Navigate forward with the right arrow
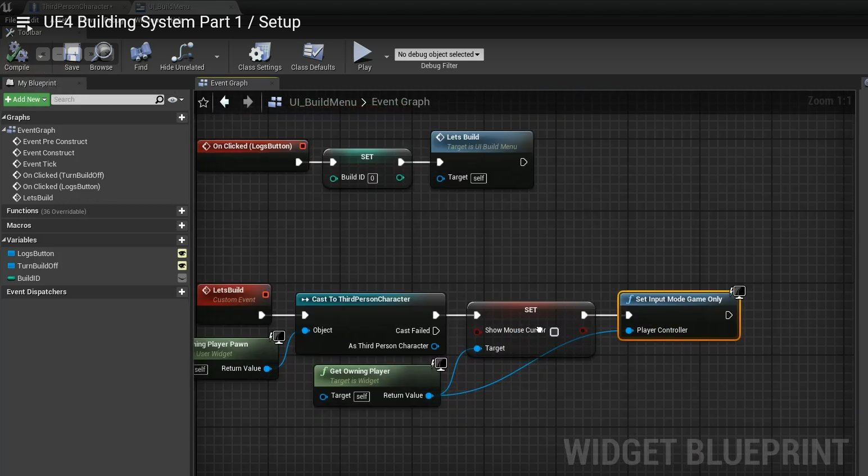Image resolution: width=868 pixels, height=476 pixels. 248,102
